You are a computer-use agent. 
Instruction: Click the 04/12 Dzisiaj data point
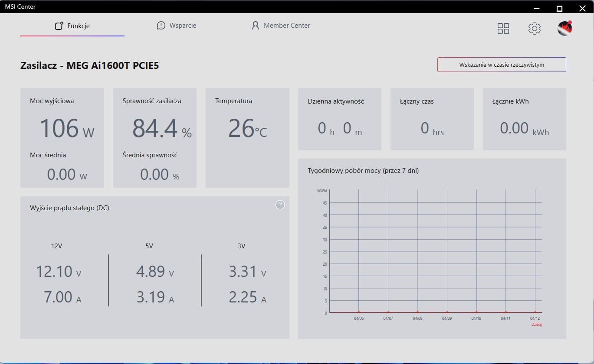coord(535,312)
